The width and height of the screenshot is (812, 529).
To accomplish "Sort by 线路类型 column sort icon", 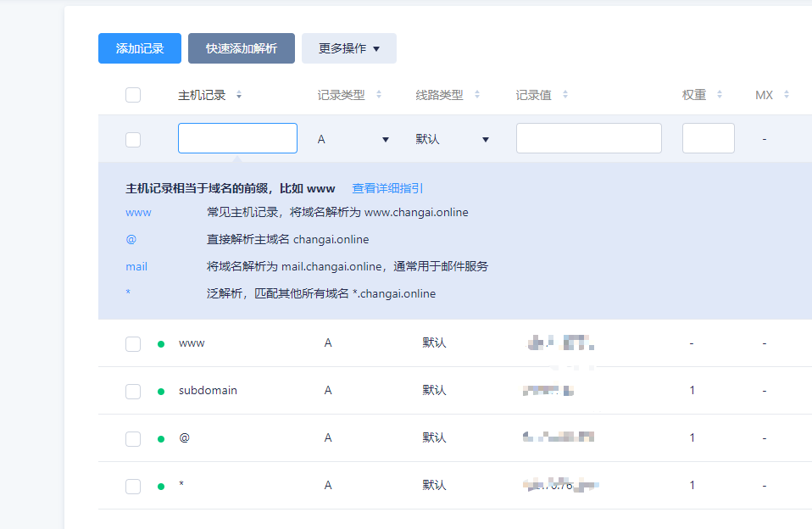I will click(477, 95).
